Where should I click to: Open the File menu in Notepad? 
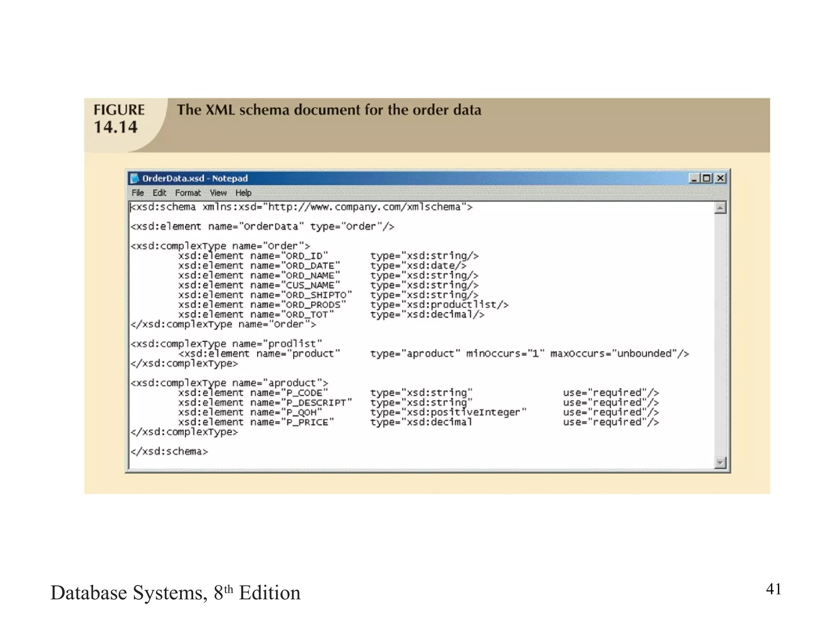coord(137,193)
